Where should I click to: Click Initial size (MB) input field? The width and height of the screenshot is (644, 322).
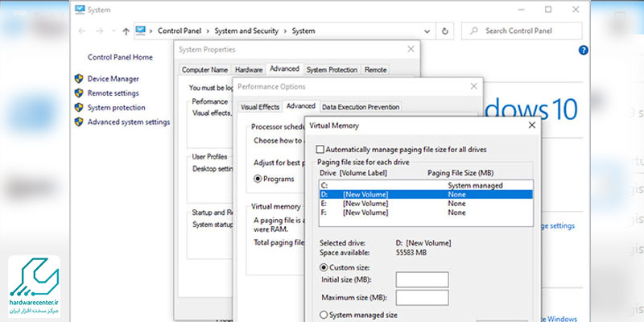pyautogui.click(x=422, y=279)
